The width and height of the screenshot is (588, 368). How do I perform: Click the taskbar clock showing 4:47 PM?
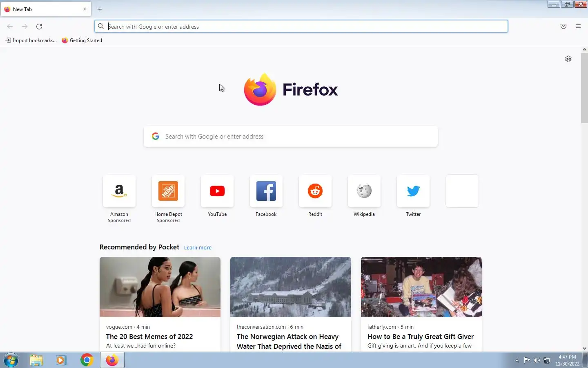(x=567, y=360)
